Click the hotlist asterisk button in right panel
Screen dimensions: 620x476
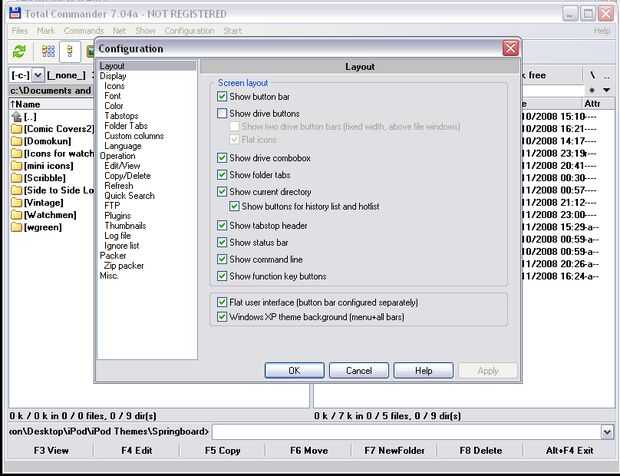(592, 90)
